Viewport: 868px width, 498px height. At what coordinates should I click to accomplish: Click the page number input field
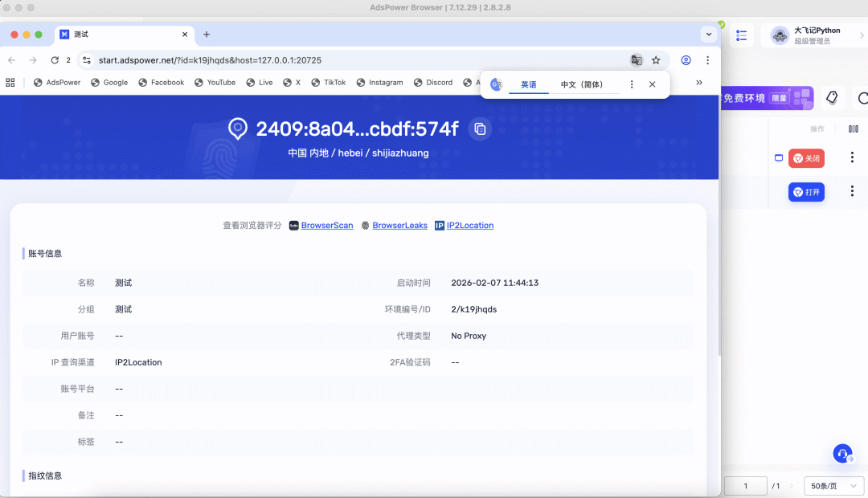746,486
